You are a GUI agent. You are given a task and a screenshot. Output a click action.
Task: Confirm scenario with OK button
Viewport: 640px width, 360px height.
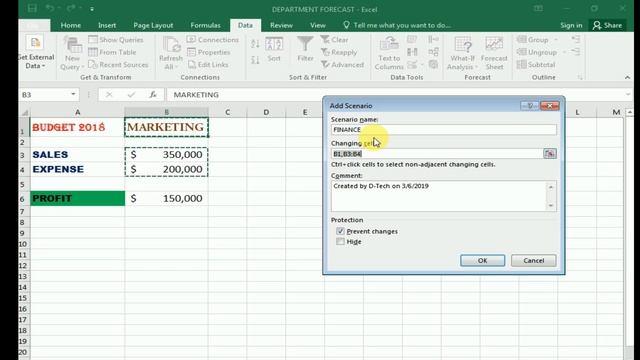coord(482,260)
